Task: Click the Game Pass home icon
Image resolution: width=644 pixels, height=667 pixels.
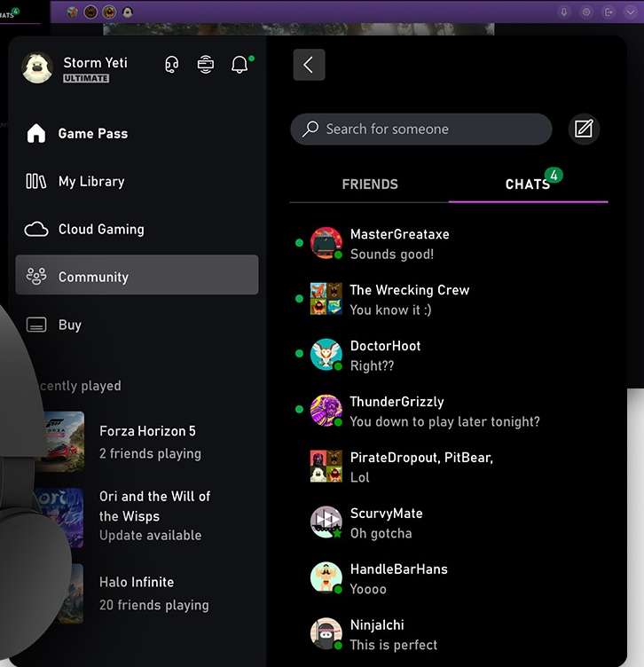Action: [x=36, y=133]
